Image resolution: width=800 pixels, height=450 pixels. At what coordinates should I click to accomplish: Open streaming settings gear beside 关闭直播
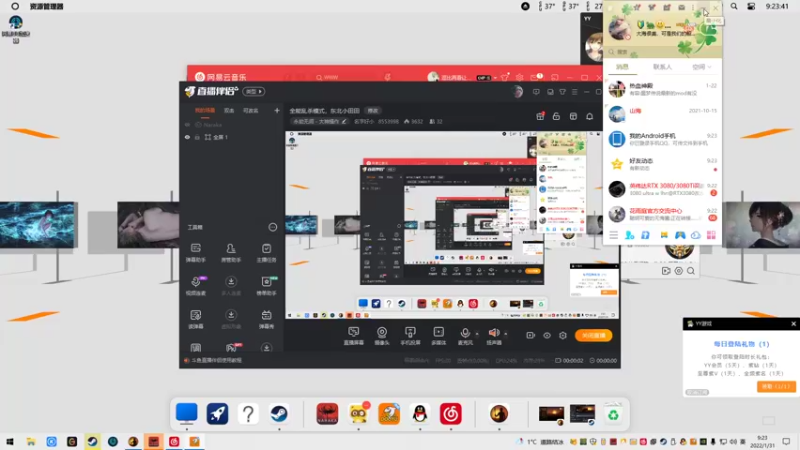pos(563,336)
